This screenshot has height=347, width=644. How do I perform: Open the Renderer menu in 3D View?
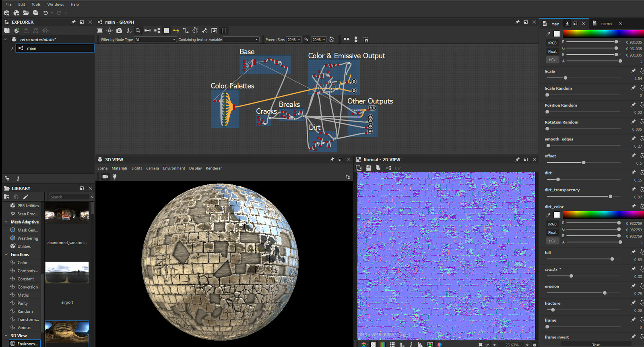214,168
